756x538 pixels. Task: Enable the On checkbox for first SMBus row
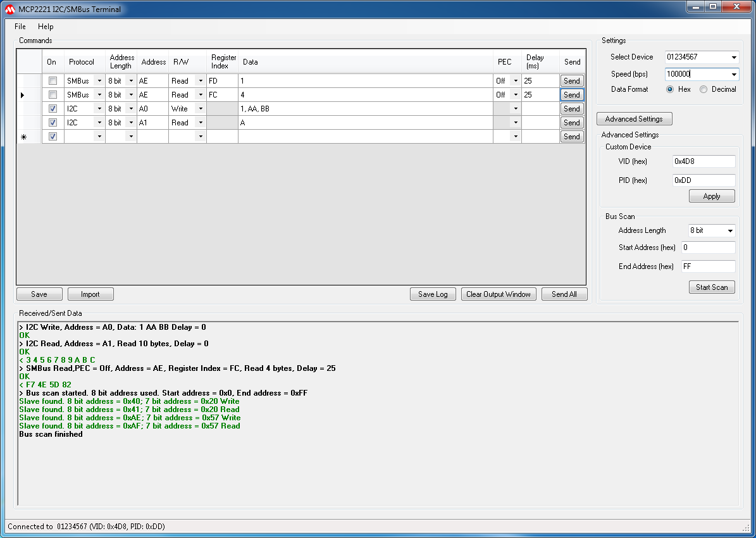pos(53,81)
